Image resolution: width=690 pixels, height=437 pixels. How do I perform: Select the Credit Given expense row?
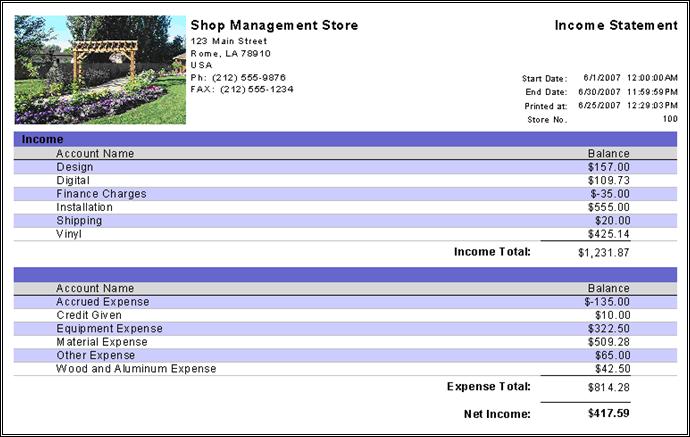(x=345, y=315)
